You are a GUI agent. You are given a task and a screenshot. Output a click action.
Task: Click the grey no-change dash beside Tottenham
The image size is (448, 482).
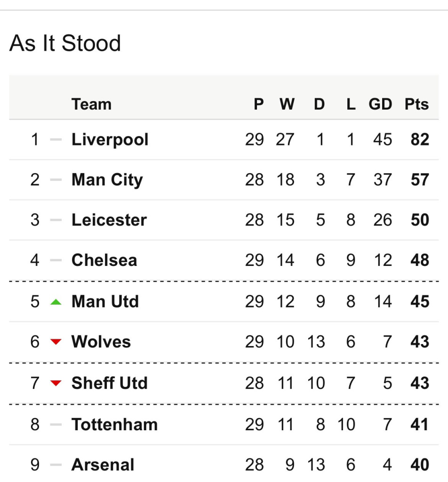click(x=56, y=425)
